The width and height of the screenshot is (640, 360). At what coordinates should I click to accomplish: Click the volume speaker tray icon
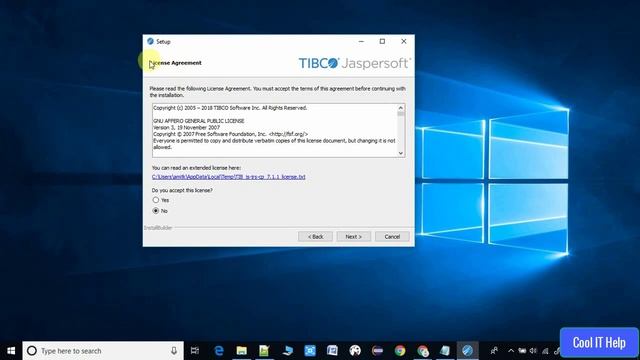533,351
